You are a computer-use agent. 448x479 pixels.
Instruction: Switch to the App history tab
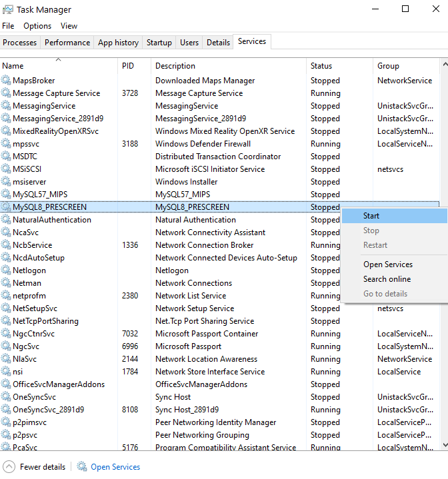click(118, 43)
